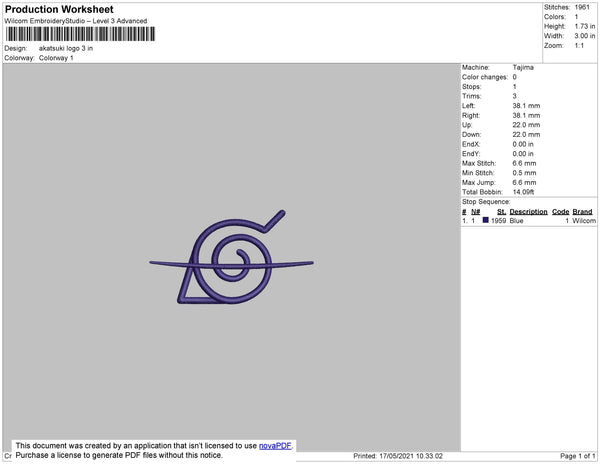Image resolution: width=600 pixels, height=464 pixels.
Task: Select the 'Color changes:' label
Action: [x=485, y=77]
